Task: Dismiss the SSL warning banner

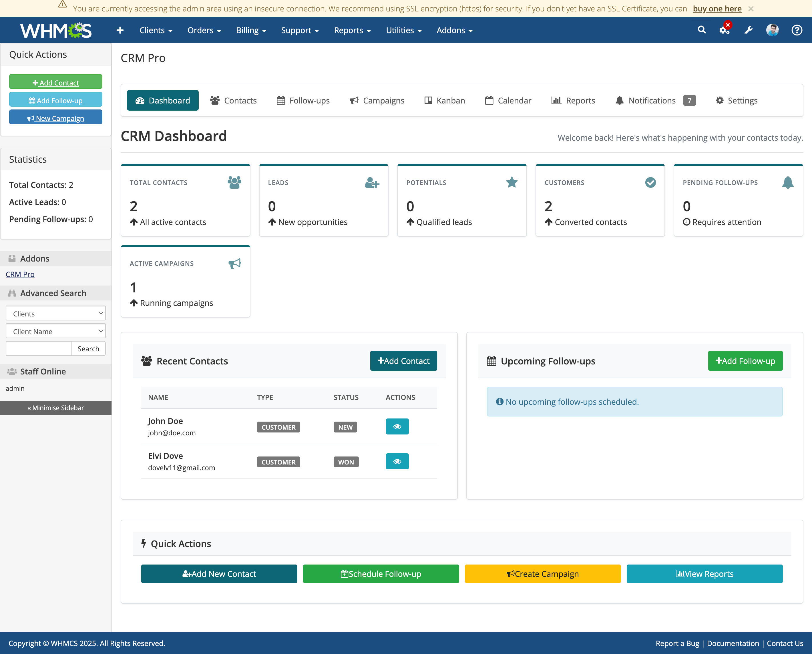Action: (x=751, y=9)
